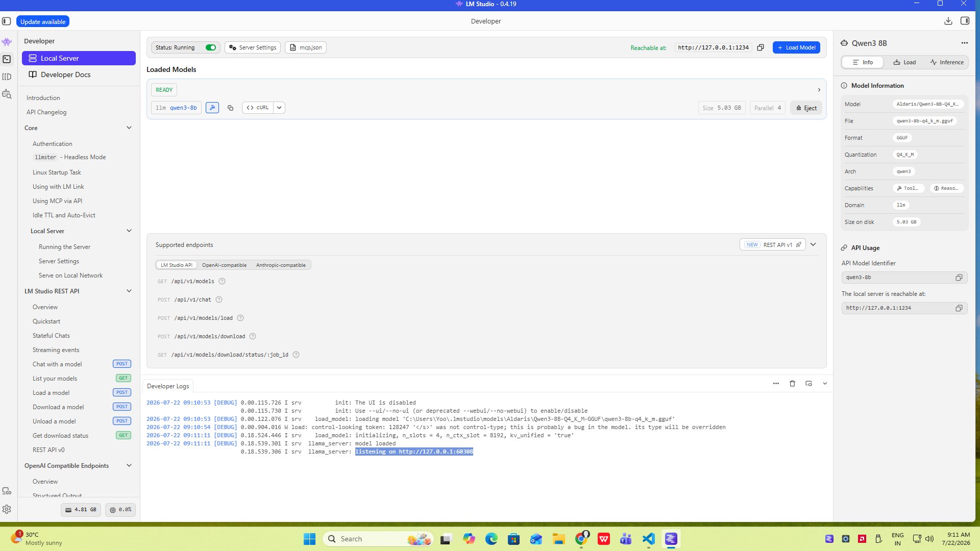This screenshot has width=980, height=551.
Task: Click the Load Model button
Action: 796,47
